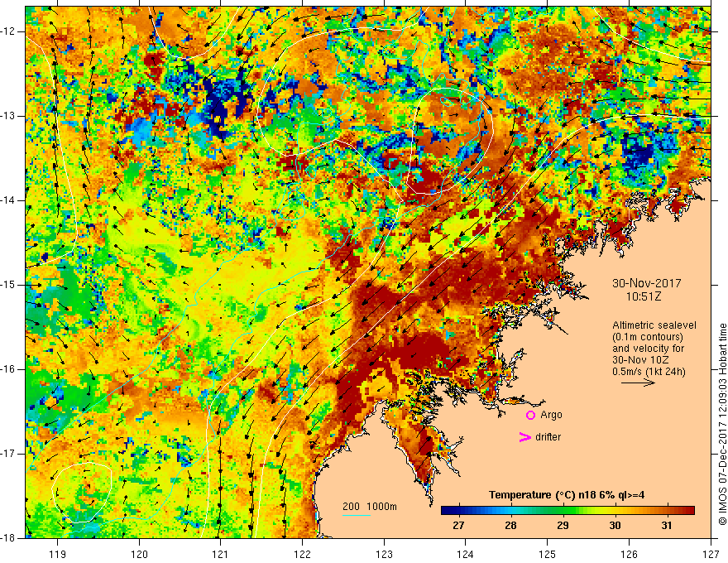Click the 'and velocity for' text
Viewport: 728px width, 563px height.
coord(648,349)
